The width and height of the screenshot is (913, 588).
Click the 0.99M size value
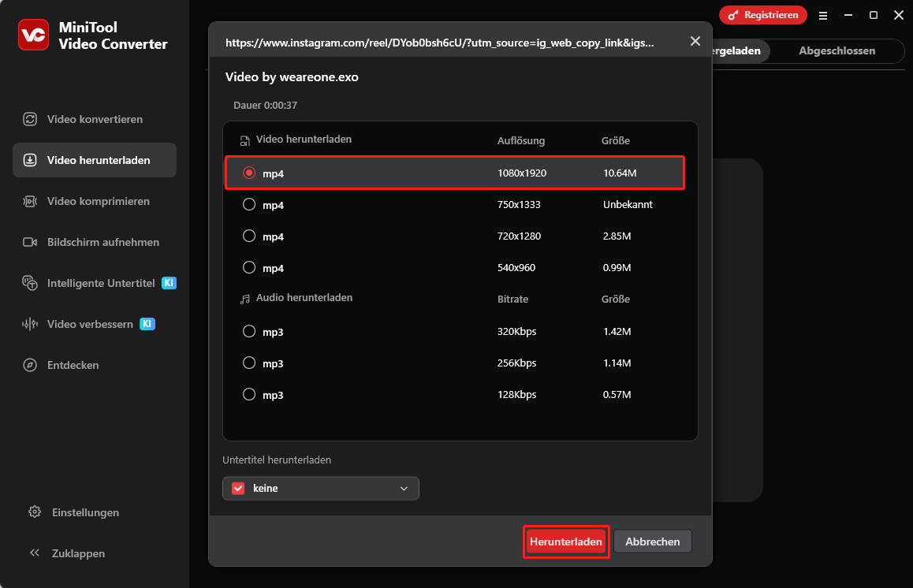tap(617, 267)
